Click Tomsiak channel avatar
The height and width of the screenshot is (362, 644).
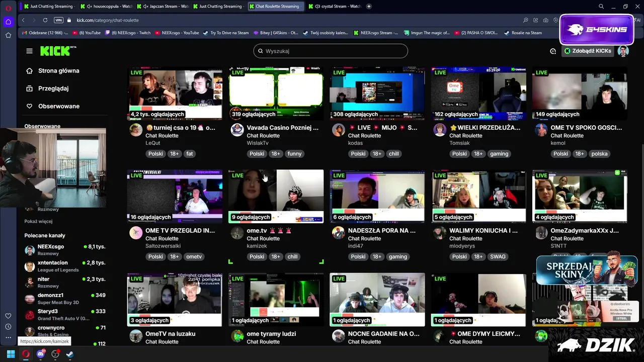[x=440, y=130]
